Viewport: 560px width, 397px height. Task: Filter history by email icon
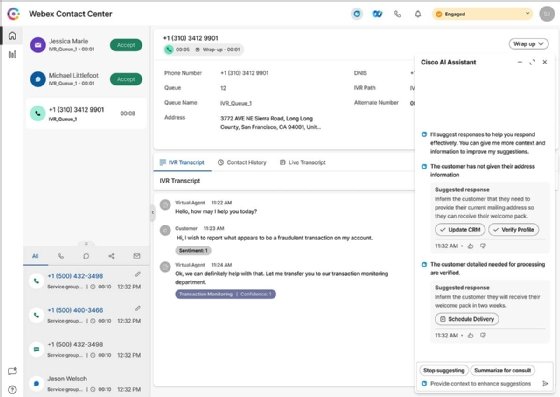137,256
